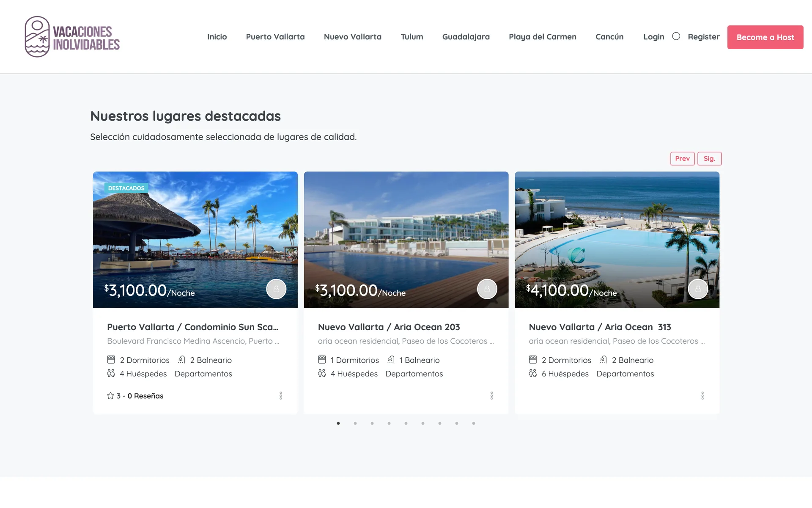Click the Register link

(x=704, y=37)
